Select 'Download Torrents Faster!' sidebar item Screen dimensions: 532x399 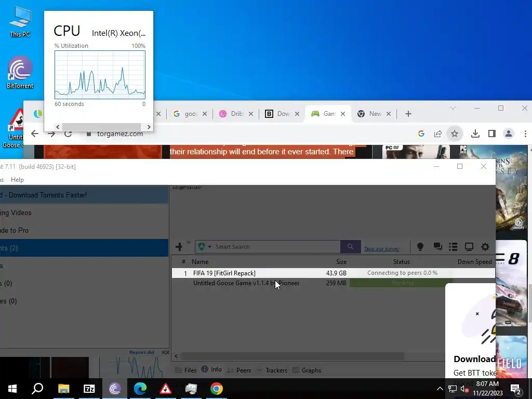[84, 195]
